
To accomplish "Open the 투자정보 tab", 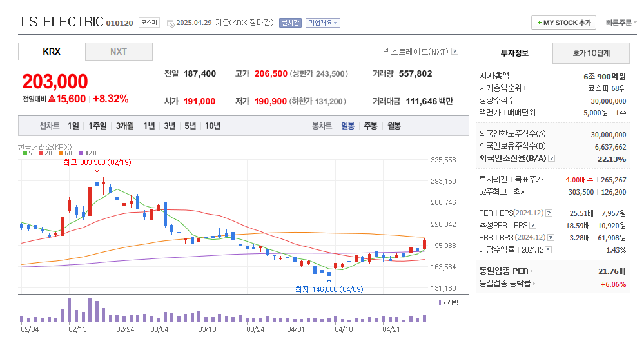I will pyautogui.click(x=514, y=53).
